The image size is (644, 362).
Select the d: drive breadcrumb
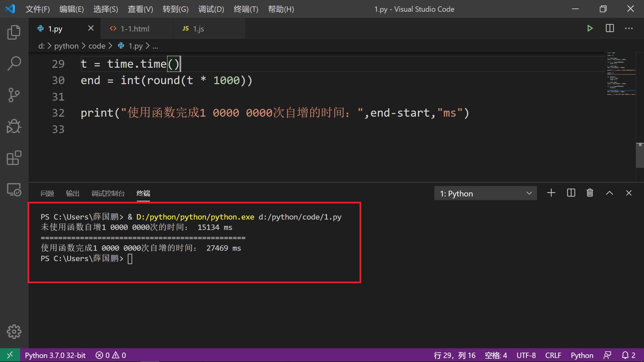pos(41,46)
